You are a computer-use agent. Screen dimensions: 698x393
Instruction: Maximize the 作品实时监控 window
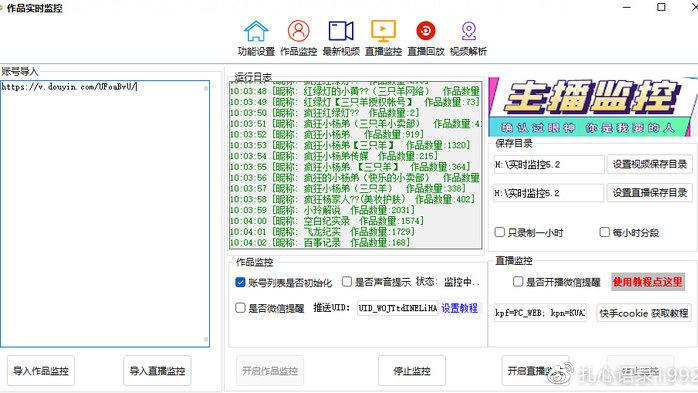[x=661, y=7]
